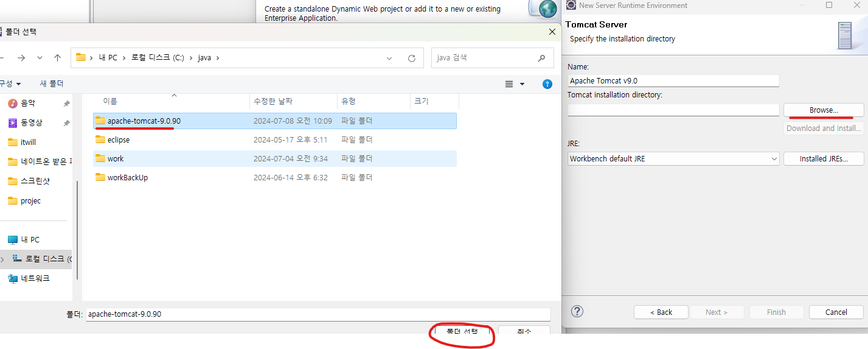This screenshot has width=868, height=349.
Task: Open the 'Workbench default JRE' dropdown
Action: (x=673, y=158)
